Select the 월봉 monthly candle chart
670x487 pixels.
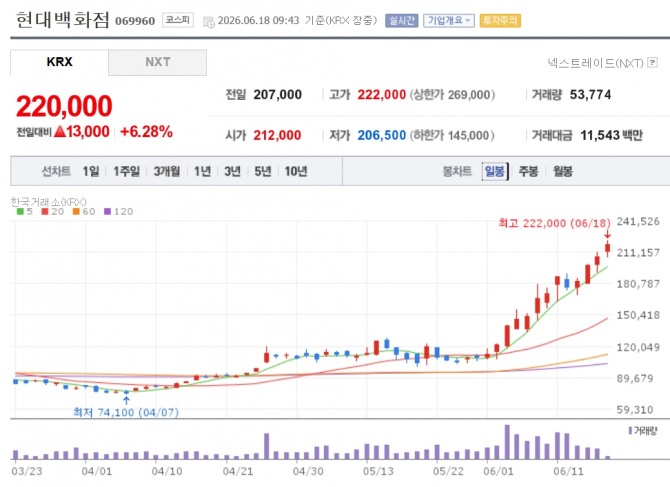click(563, 172)
